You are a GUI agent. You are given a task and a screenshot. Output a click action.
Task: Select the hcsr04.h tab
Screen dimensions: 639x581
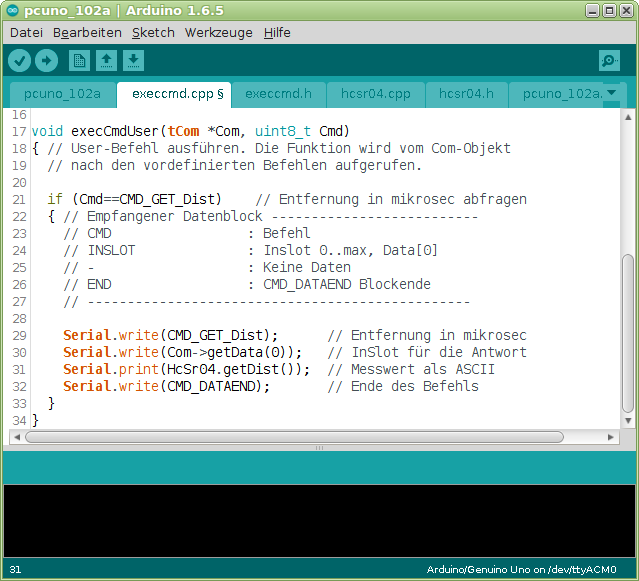(x=466, y=94)
